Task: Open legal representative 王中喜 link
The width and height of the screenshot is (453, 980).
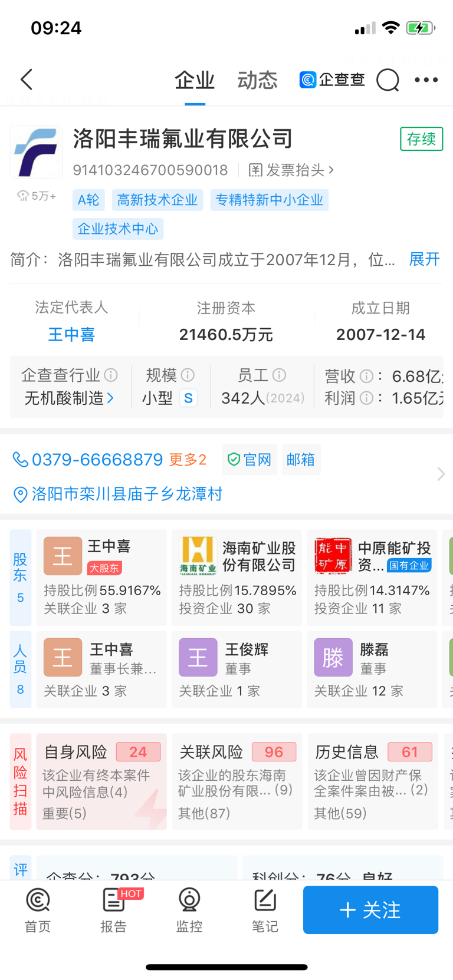Action: pos(71,335)
